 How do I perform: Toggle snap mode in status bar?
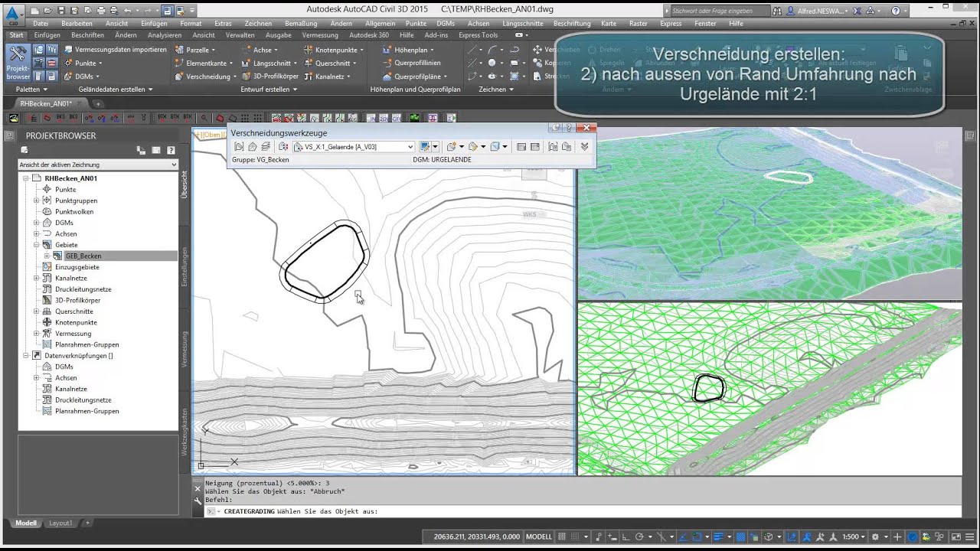(x=577, y=537)
